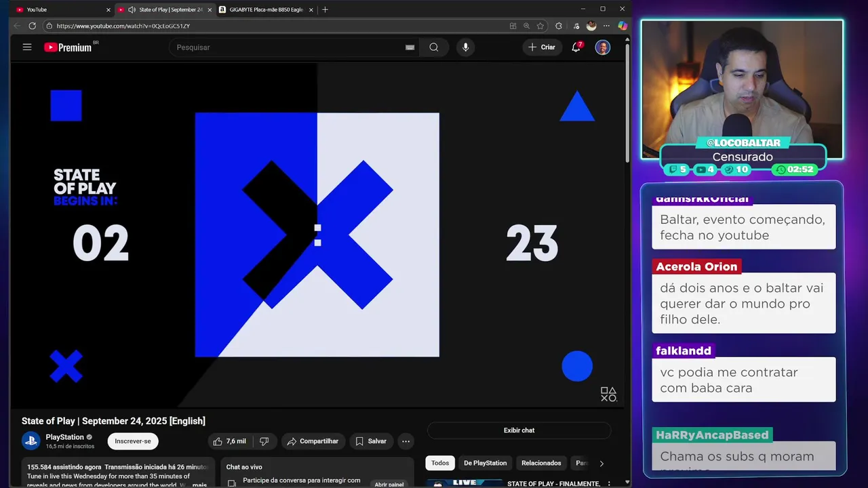The image size is (868, 488).
Task: Click the 155.584 assistindo agora text
Action: pos(64,467)
